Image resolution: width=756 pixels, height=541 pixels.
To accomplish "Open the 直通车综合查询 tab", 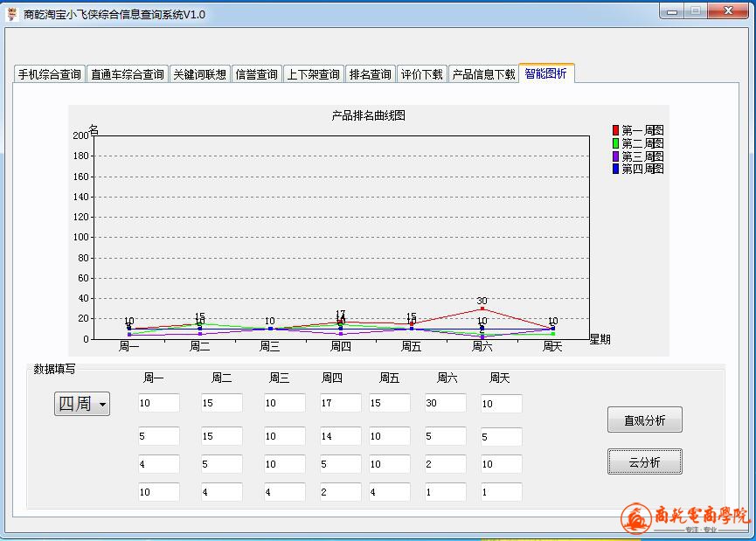I will click(x=128, y=74).
